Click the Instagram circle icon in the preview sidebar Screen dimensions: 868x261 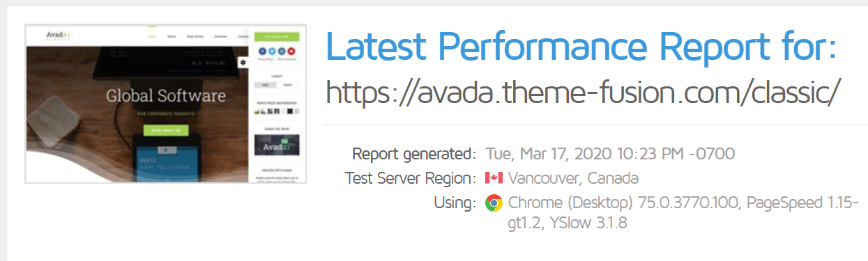click(282, 51)
